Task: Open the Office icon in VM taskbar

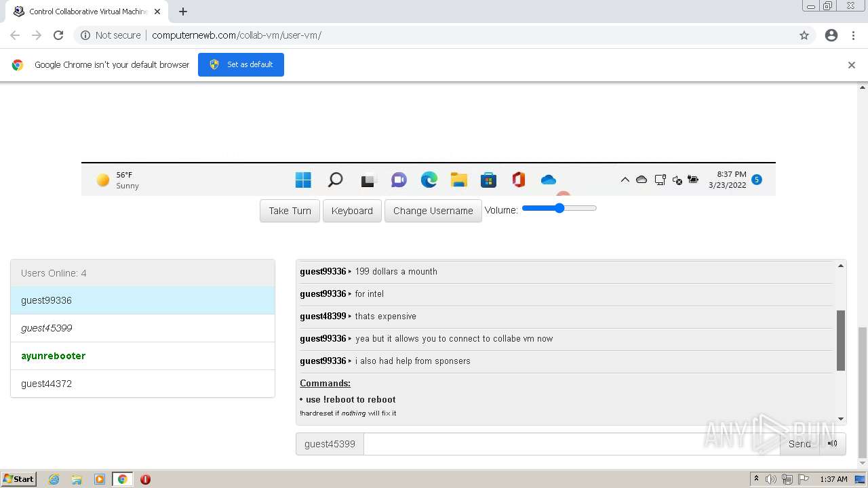Action: 519,180
